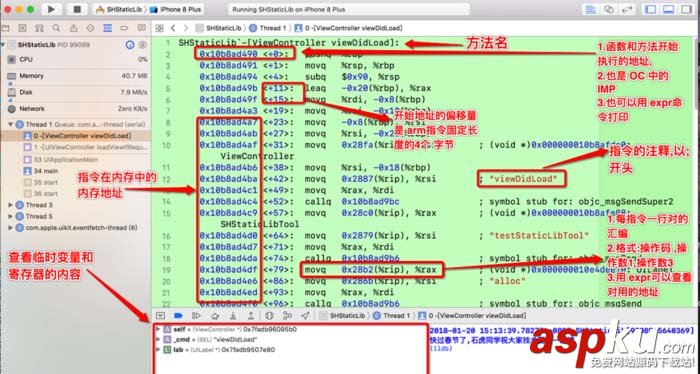Expand the Thread 3 disclosure triangle
The height and width of the screenshot is (374, 700).
[x=11, y=205]
